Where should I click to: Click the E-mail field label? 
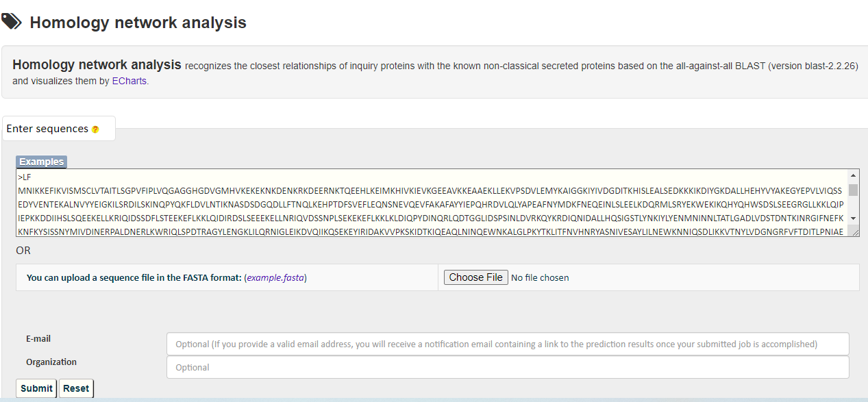pyautogui.click(x=38, y=339)
